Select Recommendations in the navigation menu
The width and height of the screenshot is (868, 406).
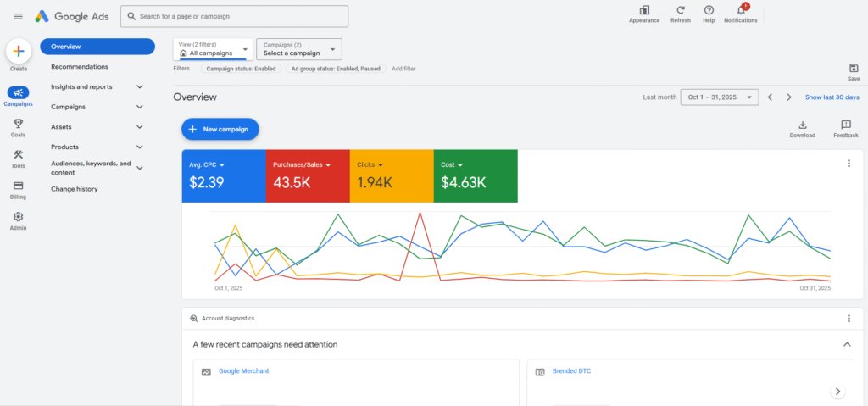(80, 66)
